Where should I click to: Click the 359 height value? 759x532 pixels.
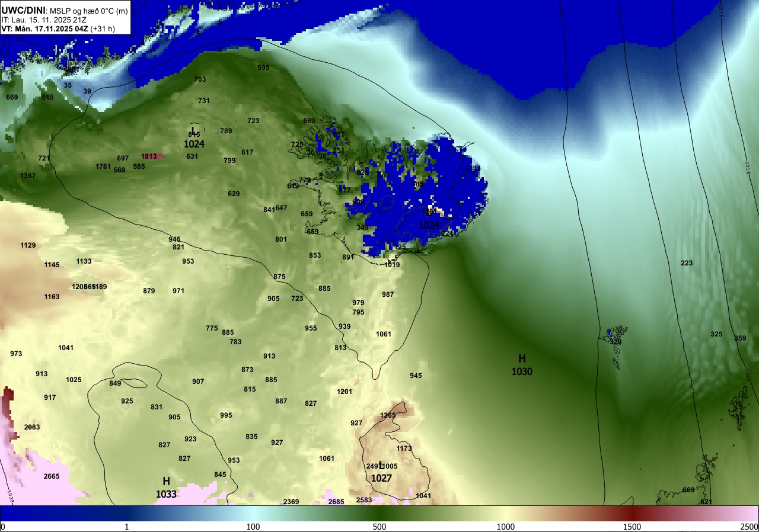point(740,338)
